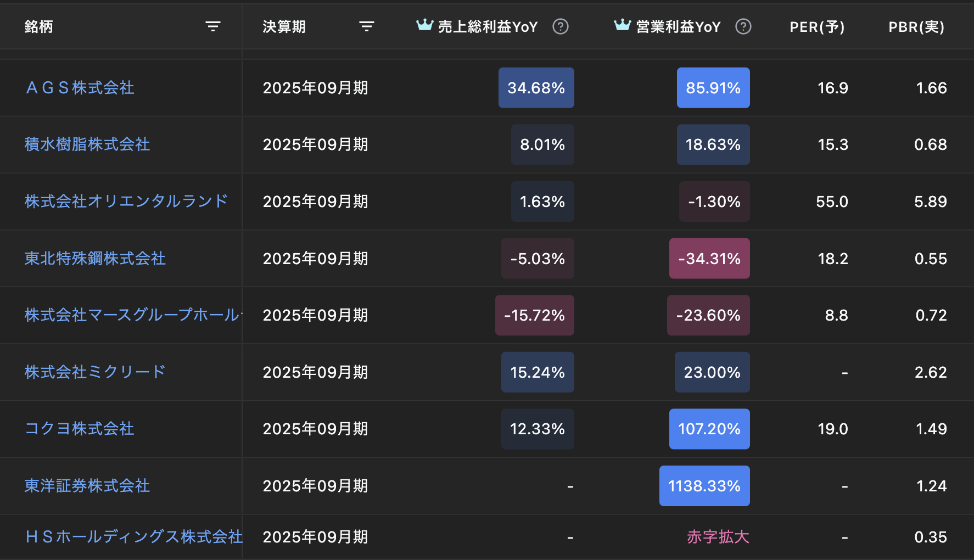This screenshot has width=974, height=560.
Task: Click the 85.91% badge for ＡＧＳ株式会社
Action: (713, 88)
